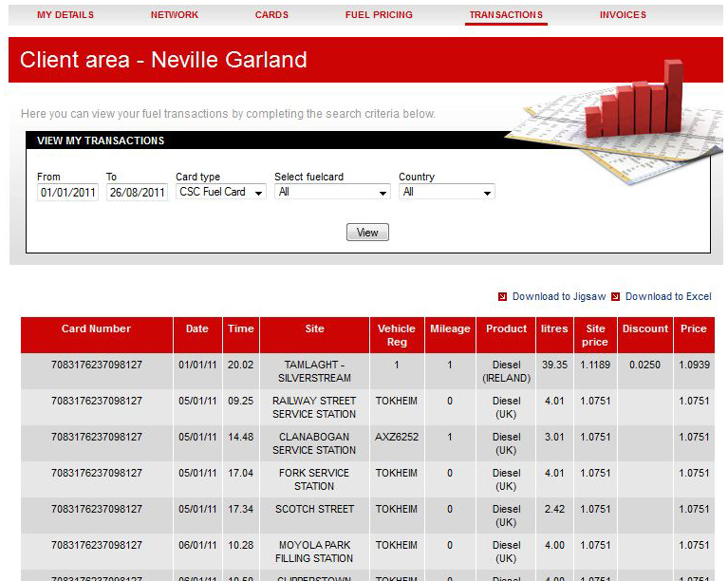
Task: Click the Discount column header
Action: tap(644, 335)
